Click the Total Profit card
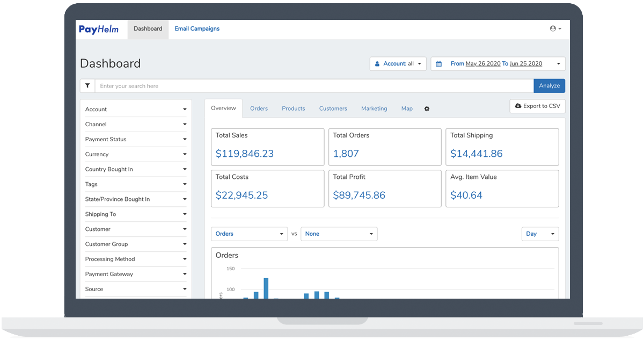Image resolution: width=644 pixels, height=340 pixels. pos(385,189)
